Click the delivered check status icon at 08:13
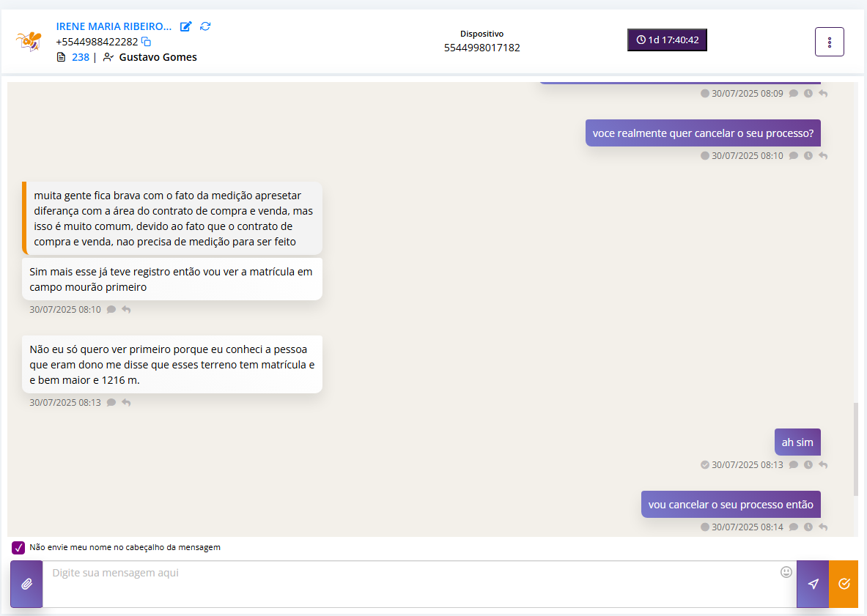The image size is (867, 616). [x=705, y=465]
